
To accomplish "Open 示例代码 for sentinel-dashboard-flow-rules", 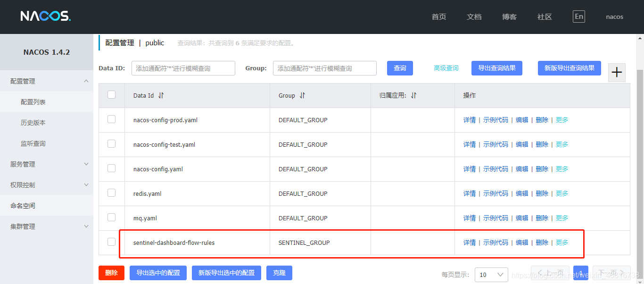I will click(x=495, y=242).
